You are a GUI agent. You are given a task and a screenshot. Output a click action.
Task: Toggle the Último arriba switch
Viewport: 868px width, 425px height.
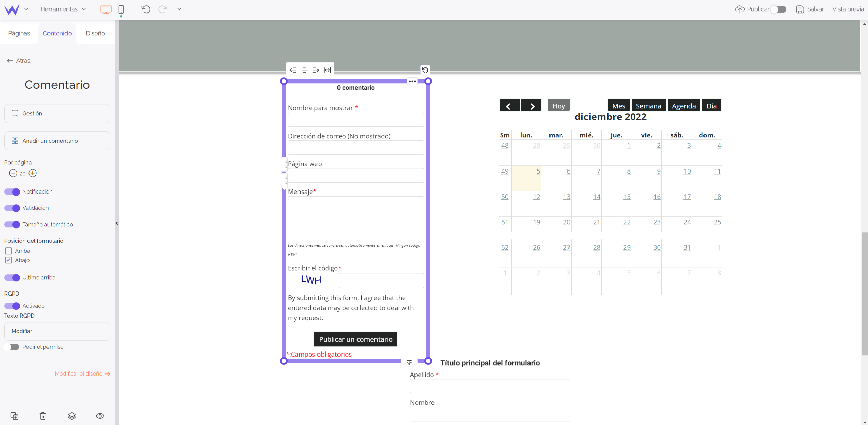tap(12, 277)
